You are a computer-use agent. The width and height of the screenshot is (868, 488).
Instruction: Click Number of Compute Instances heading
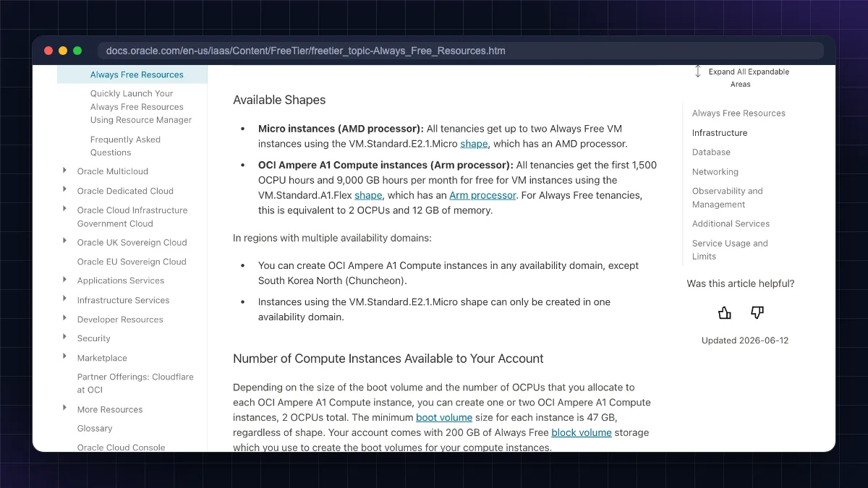tap(388, 359)
